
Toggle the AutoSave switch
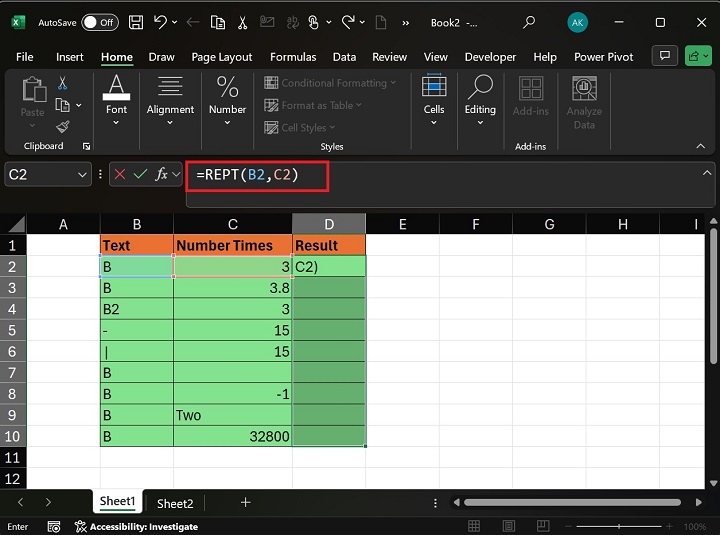click(x=99, y=22)
